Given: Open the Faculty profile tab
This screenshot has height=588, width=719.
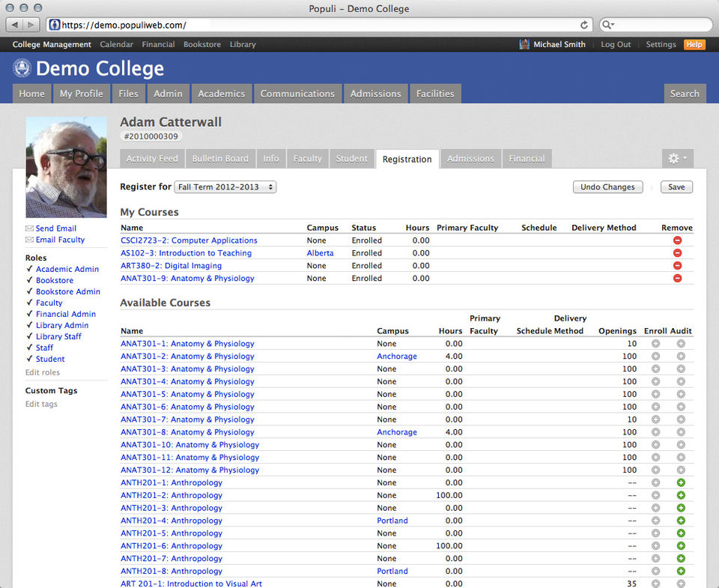Looking at the screenshot, I should coord(308,159).
